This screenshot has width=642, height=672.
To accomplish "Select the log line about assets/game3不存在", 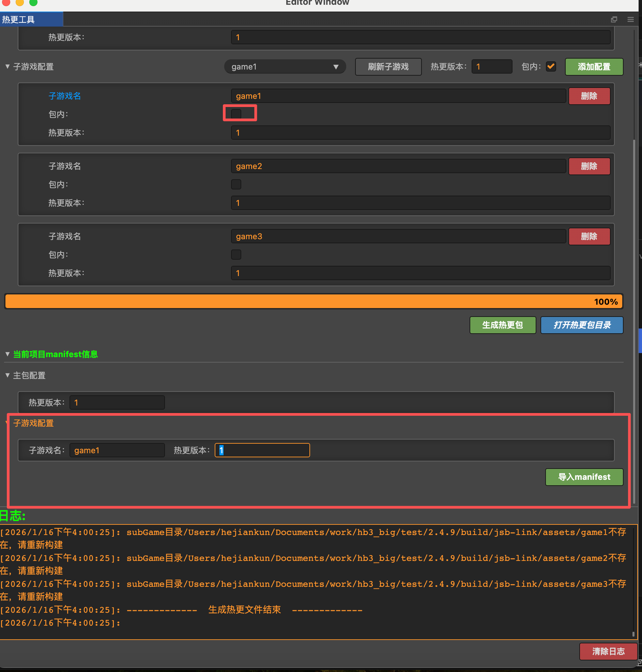I will 313,590.
